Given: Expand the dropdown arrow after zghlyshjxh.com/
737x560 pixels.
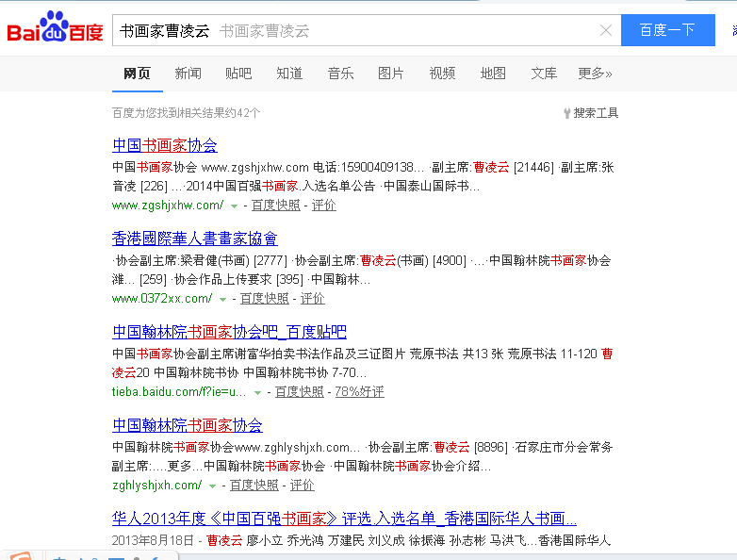Looking at the screenshot, I should tap(212, 486).
